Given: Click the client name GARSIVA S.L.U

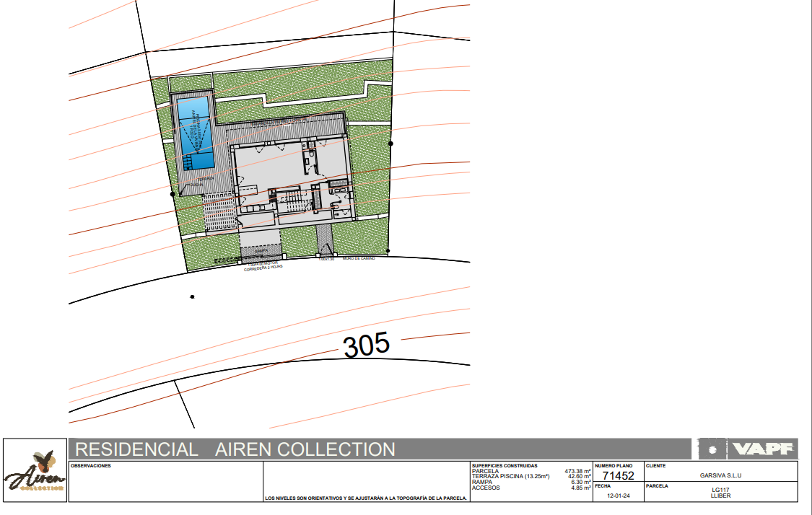Looking at the screenshot, I should click(721, 475).
